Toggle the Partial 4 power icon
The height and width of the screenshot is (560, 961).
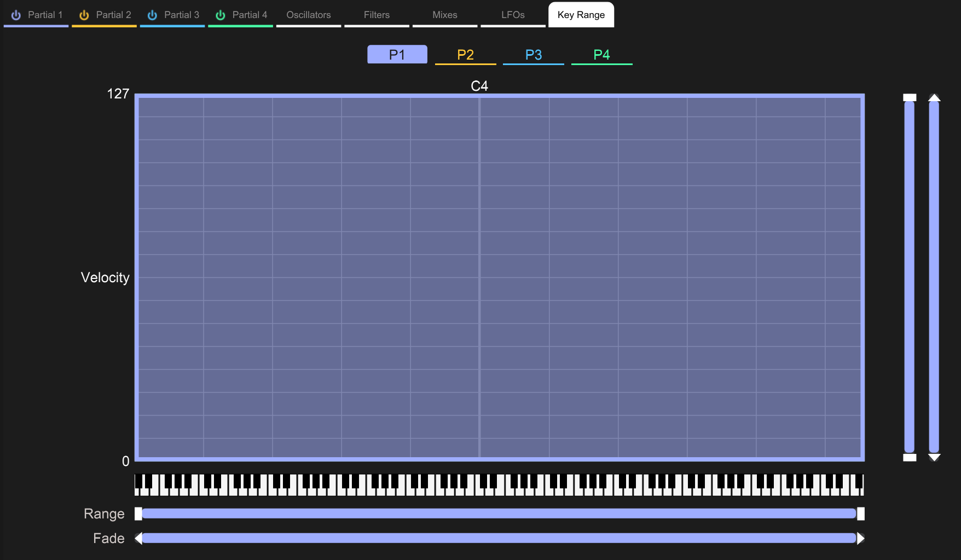tap(220, 15)
